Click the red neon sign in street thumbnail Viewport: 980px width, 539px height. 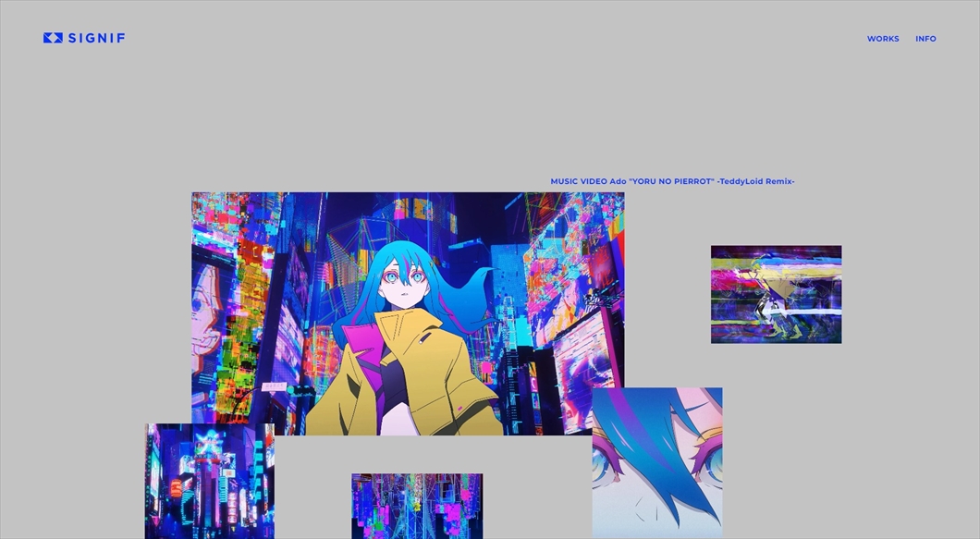[x=176, y=488]
